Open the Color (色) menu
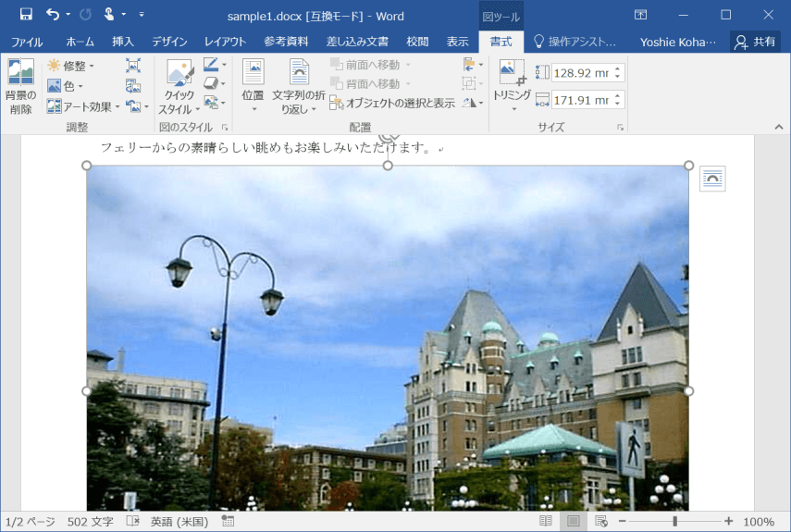The width and height of the screenshot is (791, 532). pyautogui.click(x=65, y=86)
